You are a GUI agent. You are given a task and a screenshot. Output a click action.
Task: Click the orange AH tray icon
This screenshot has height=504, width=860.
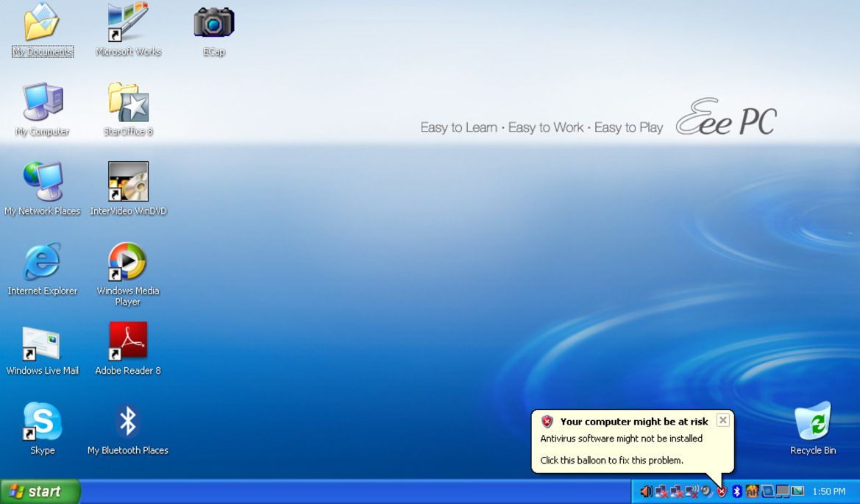[752, 491]
